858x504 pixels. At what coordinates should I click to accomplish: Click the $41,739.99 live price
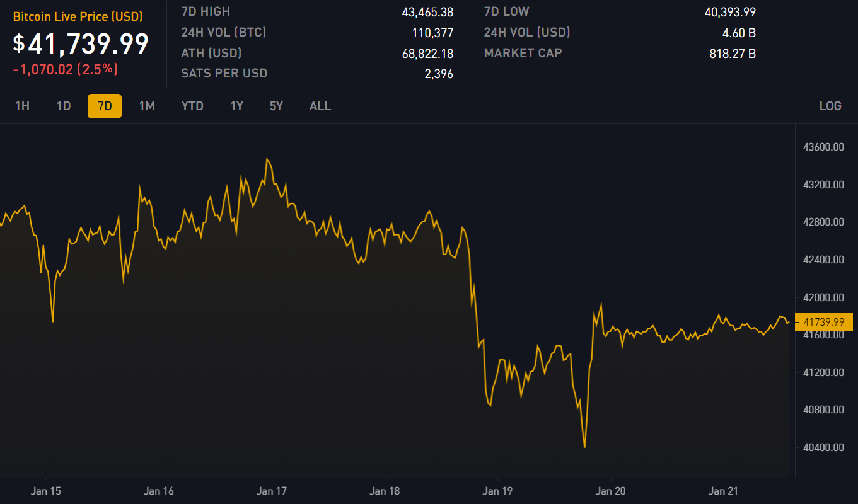click(81, 43)
